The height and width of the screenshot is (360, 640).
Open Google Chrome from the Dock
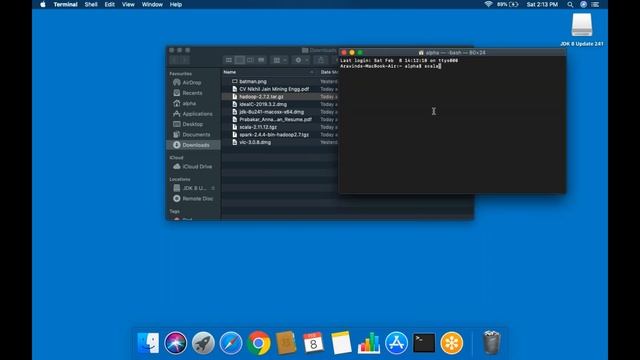click(258, 343)
